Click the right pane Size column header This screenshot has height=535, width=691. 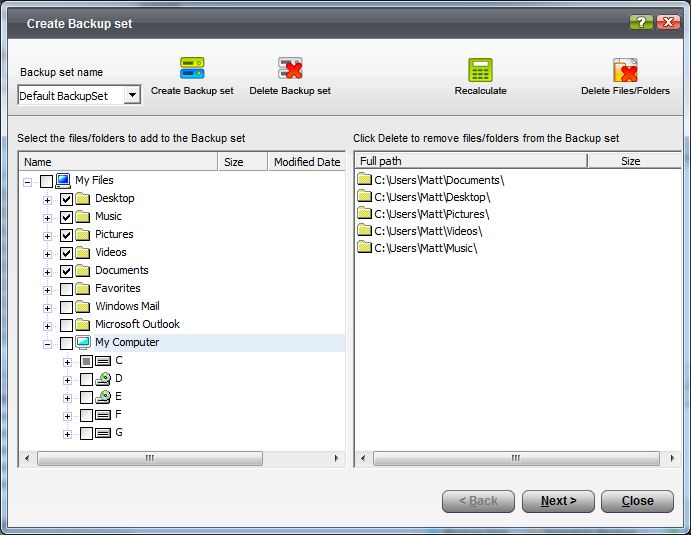[x=635, y=161]
